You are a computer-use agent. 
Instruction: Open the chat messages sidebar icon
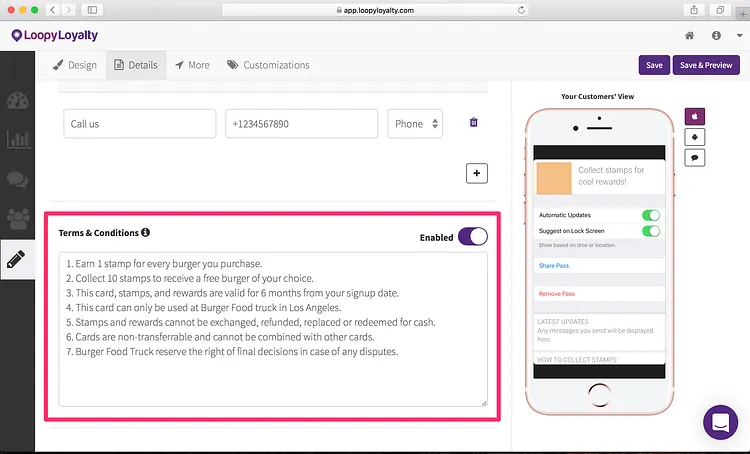click(x=18, y=179)
